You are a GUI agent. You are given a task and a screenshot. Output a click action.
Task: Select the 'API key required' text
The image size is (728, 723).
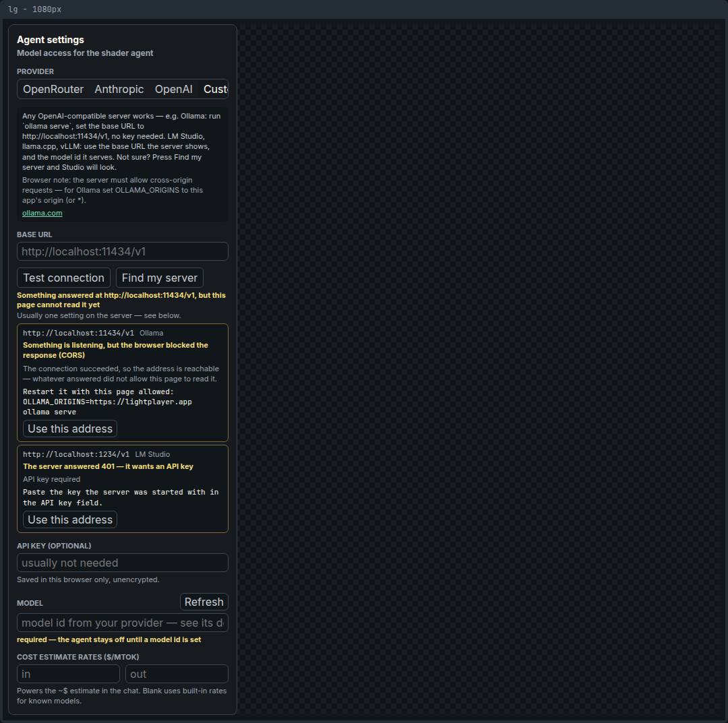(51, 479)
